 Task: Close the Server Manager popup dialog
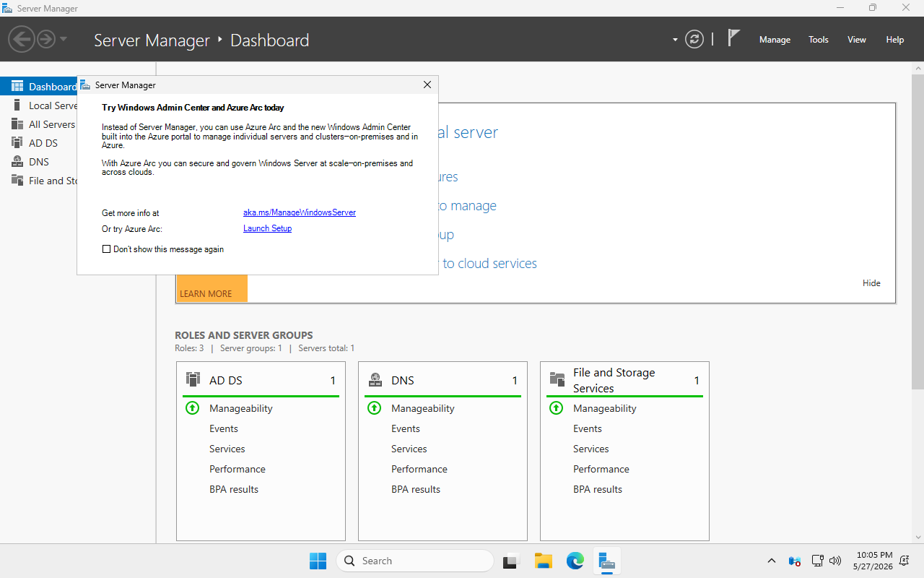427,85
